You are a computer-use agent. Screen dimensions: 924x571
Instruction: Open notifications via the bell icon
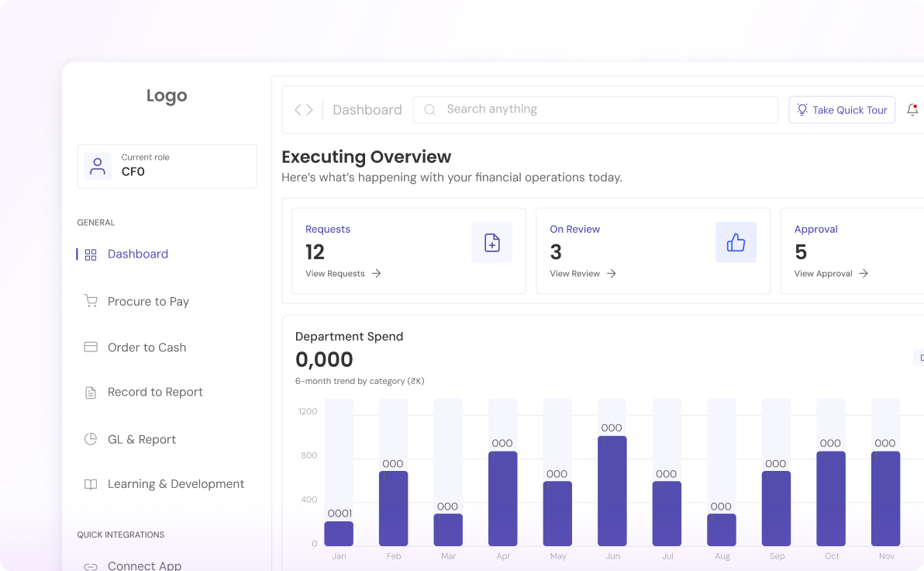point(912,109)
